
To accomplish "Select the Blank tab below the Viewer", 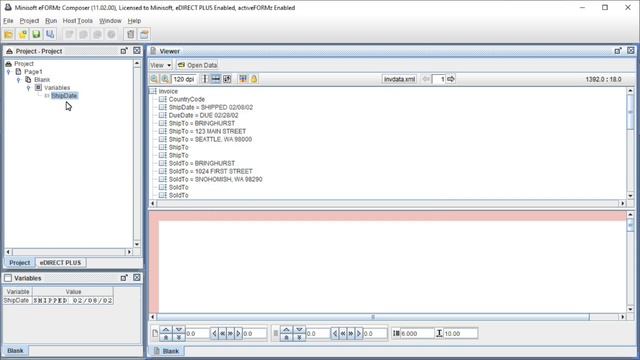I will pyautogui.click(x=167, y=351).
